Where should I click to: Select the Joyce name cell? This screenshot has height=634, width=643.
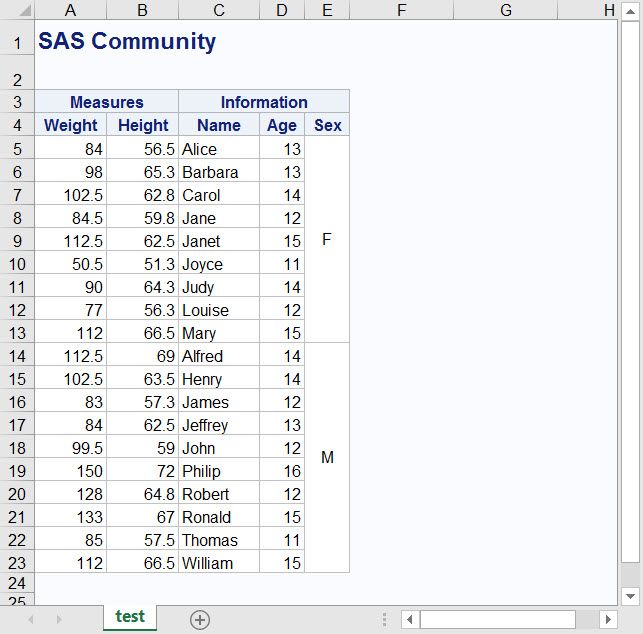219,263
